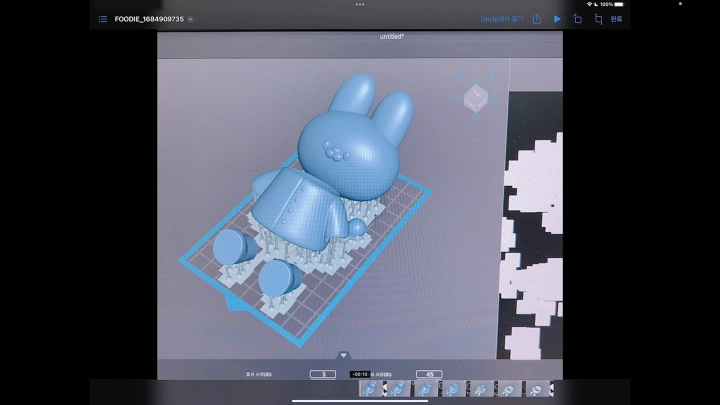Click the input field showing 3
Screen dimensions: 720x405
pos(323,374)
